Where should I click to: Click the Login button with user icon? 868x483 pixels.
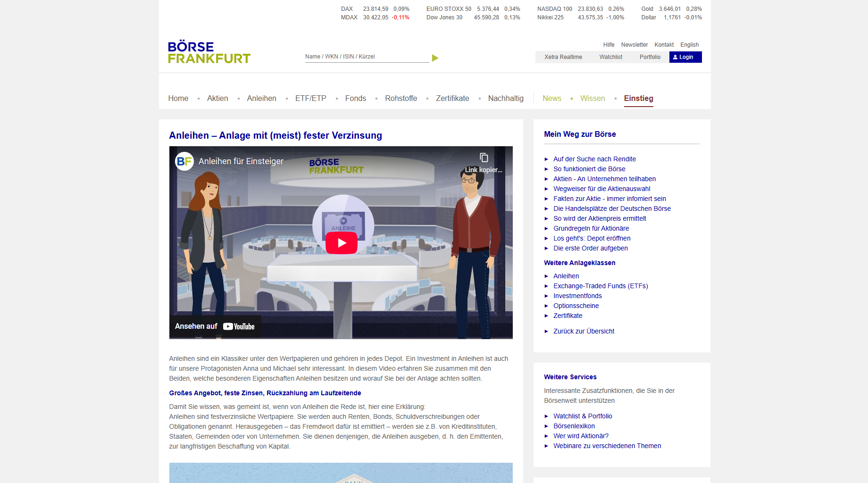685,57
